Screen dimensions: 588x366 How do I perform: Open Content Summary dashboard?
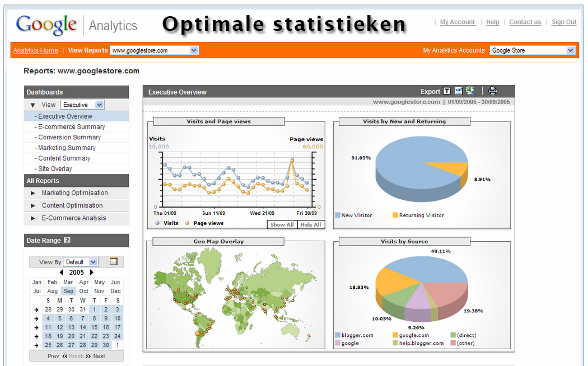(77, 158)
